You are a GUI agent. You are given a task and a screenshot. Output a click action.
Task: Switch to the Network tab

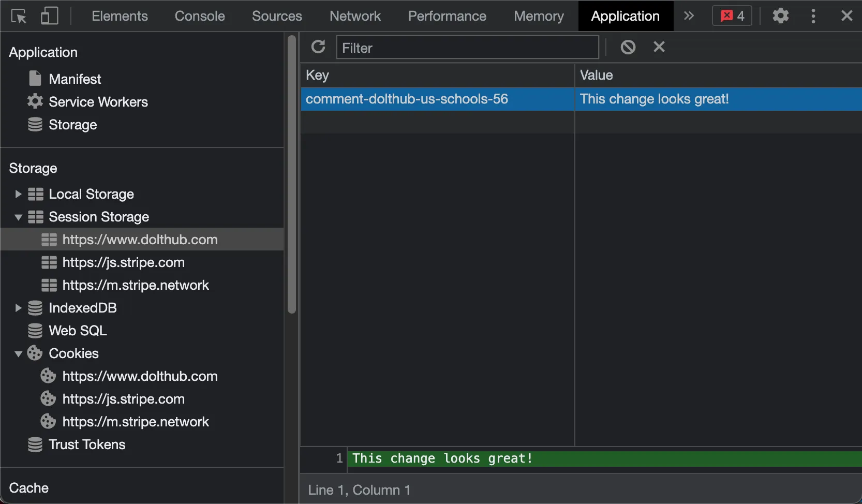(354, 16)
